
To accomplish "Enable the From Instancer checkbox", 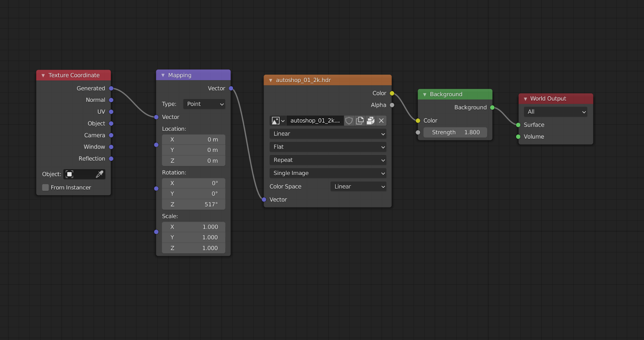I will pyautogui.click(x=45, y=188).
